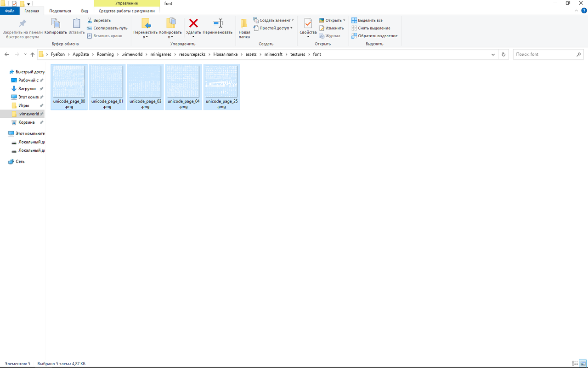Viewport: 588px width, 368px height.
Task: Switch to large icons view in status bar
Action: pos(582,364)
